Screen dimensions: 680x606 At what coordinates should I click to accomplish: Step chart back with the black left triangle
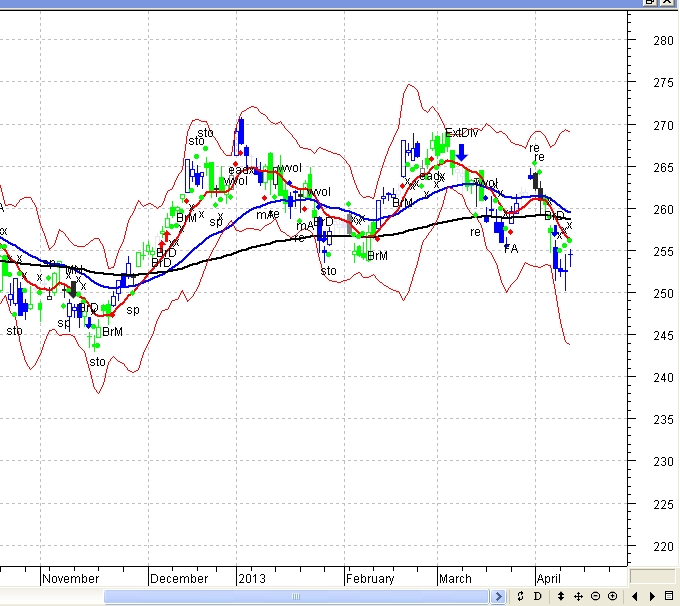(x=635, y=597)
